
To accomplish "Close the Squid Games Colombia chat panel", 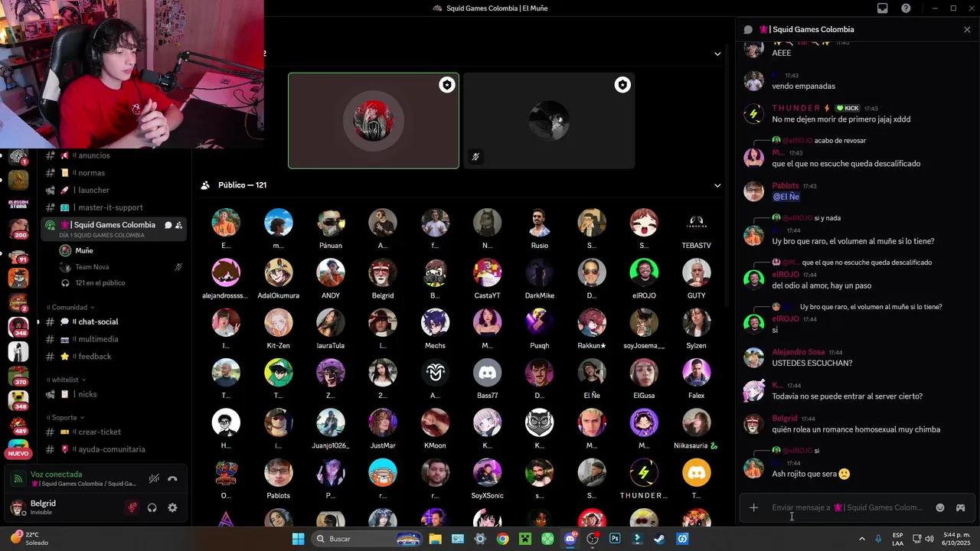I will coord(967,29).
